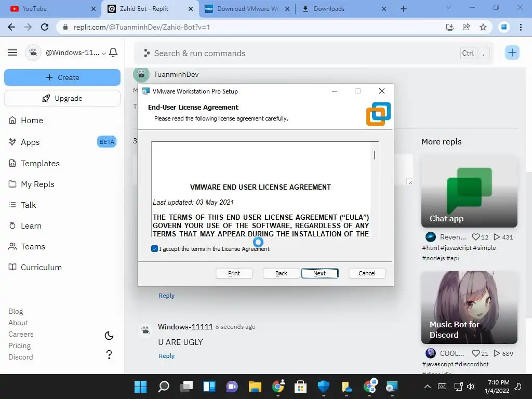Viewport: 532px width, 399px height.
Task: Click the blue plus new repl button
Action: (512, 52)
